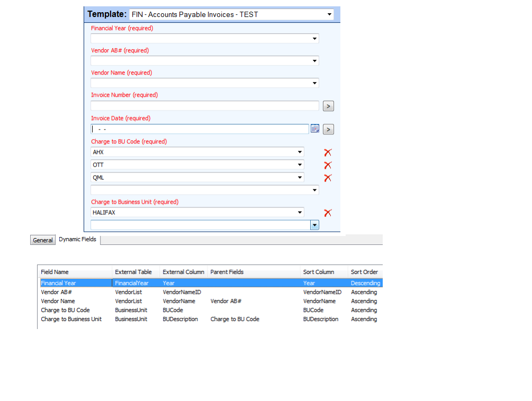Expand the Vendor Name dropdown

pyautogui.click(x=314, y=83)
